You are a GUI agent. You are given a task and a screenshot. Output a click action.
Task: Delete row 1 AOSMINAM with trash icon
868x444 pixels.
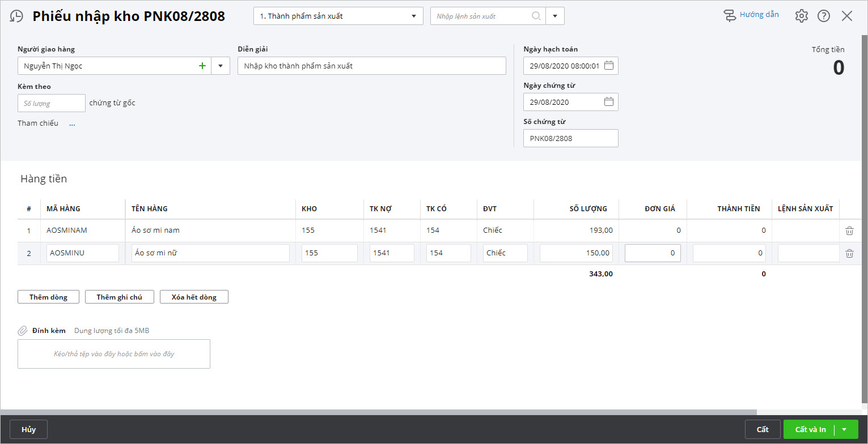click(849, 230)
